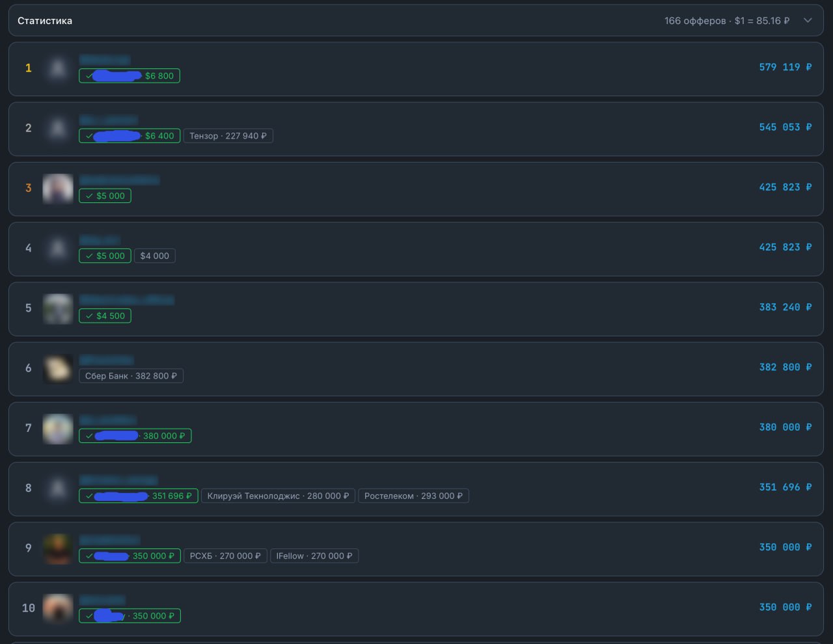Select the accepted 380 000 ₽ offer badge
The height and width of the screenshot is (644, 833).
coord(135,436)
